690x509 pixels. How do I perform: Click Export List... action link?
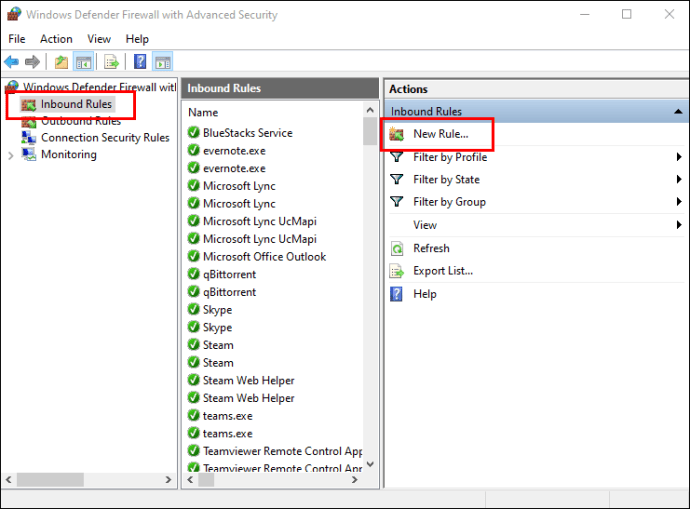click(443, 271)
